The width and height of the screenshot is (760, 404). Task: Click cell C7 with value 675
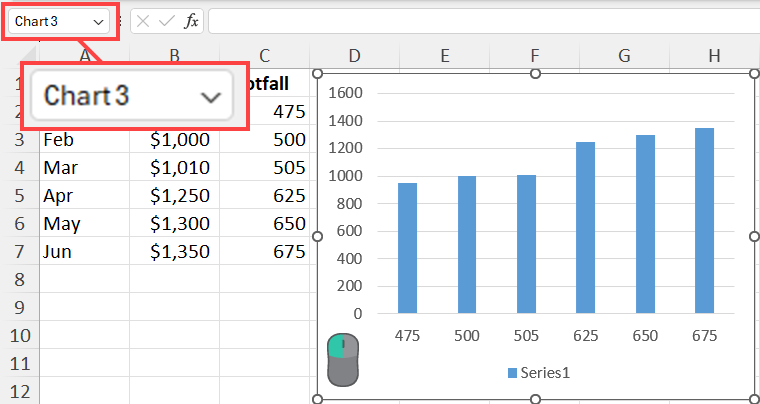pos(265,251)
